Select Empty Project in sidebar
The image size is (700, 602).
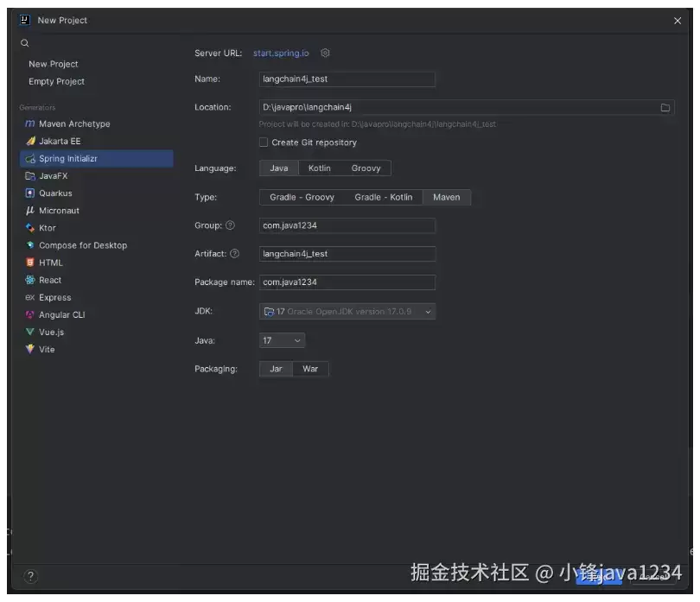(x=57, y=82)
